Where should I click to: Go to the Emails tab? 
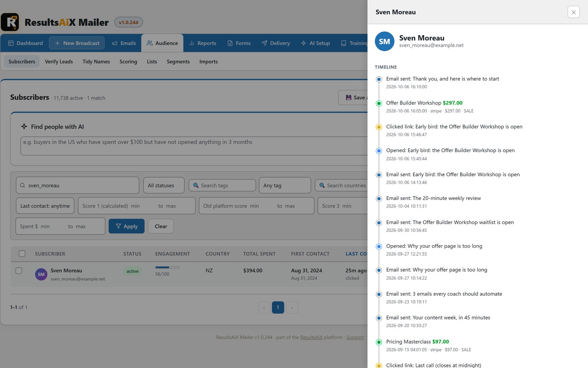pyautogui.click(x=124, y=43)
